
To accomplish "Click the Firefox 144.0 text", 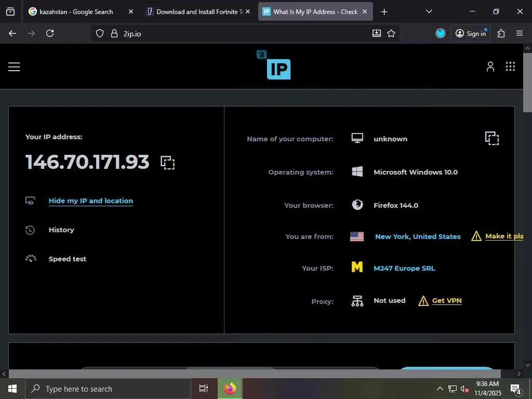I will coord(395,205).
